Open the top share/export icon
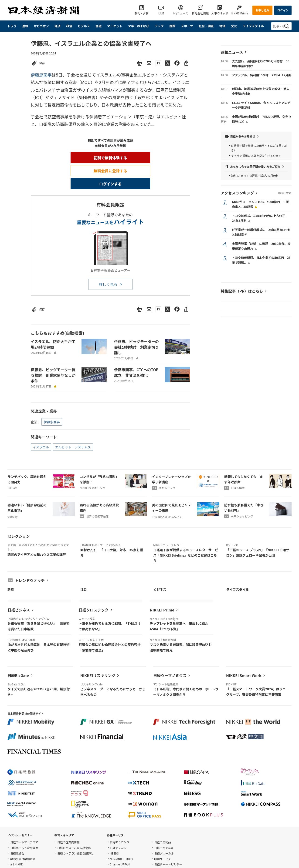299x868 pixels. (186, 63)
